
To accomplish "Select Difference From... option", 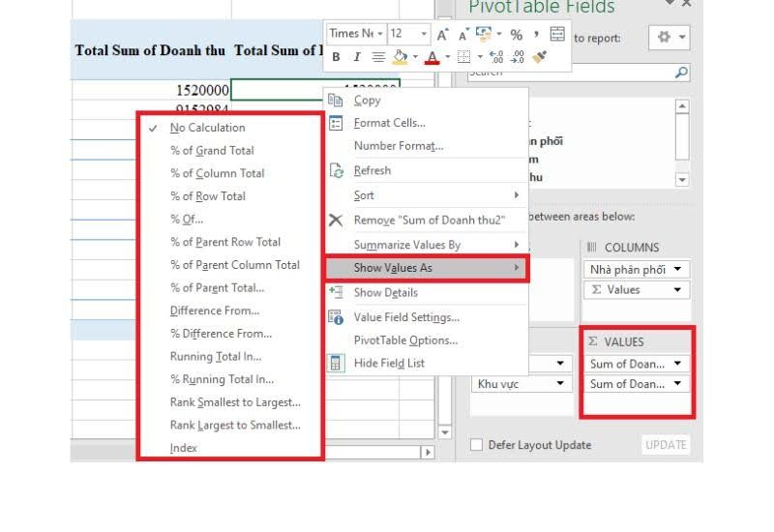I will (230, 310).
